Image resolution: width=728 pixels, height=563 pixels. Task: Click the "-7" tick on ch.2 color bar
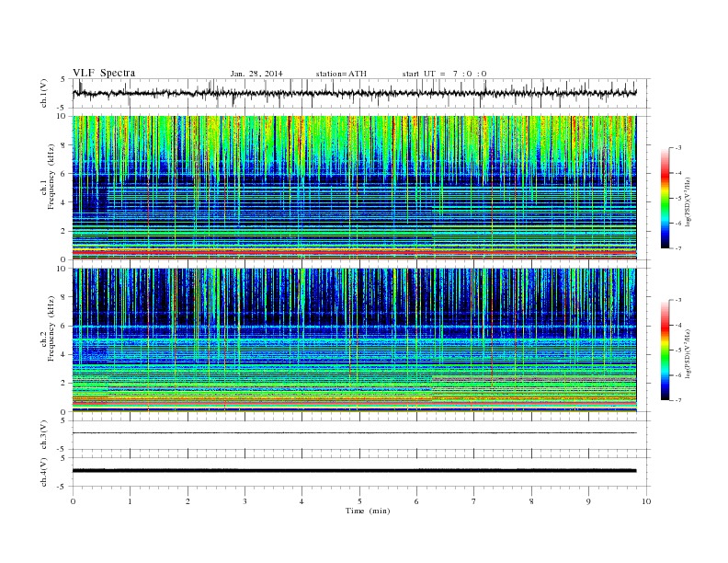point(677,400)
